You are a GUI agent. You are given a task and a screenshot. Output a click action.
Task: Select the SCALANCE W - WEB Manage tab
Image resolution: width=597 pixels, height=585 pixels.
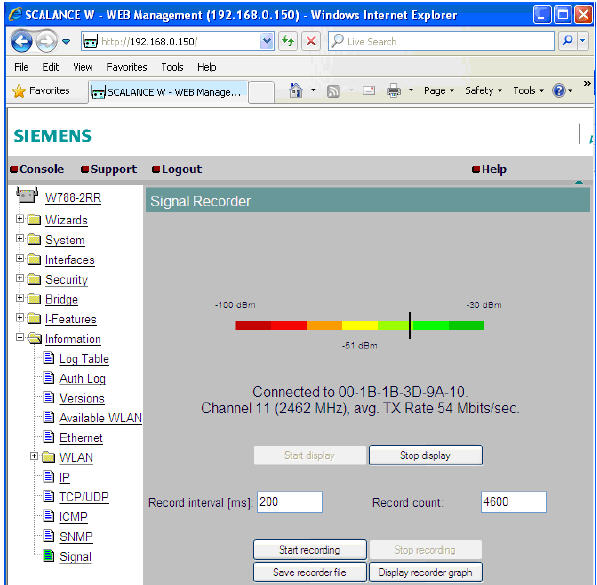tap(169, 92)
